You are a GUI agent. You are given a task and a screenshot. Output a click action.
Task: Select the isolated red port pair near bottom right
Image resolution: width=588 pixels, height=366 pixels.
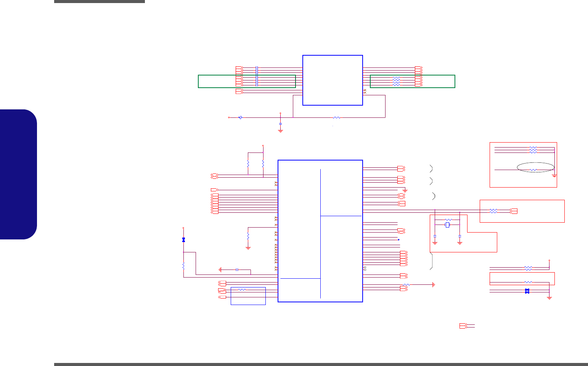[463, 326]
